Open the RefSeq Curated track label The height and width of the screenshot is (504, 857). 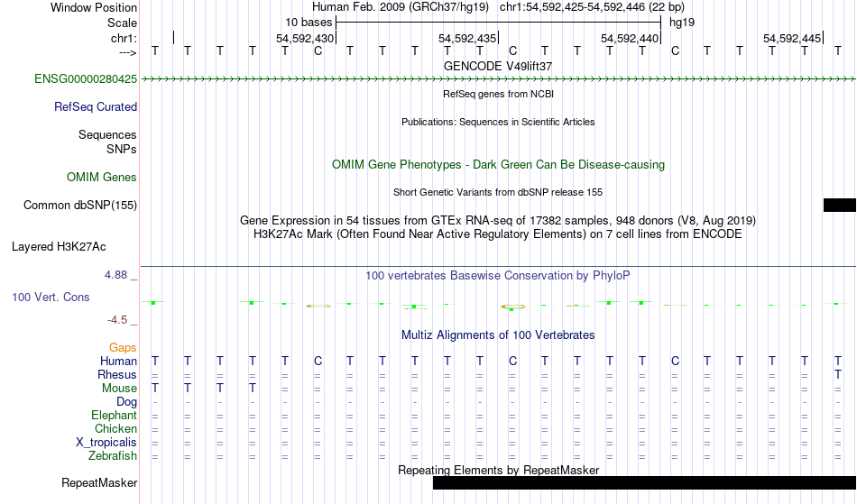tap(96, 107)
